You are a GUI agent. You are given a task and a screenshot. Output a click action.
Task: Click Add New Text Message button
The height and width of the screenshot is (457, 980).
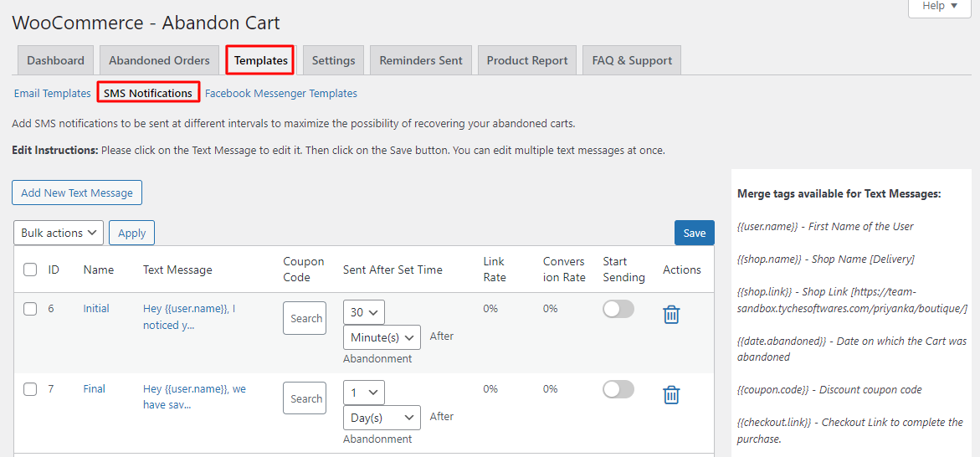pos(77,193)
